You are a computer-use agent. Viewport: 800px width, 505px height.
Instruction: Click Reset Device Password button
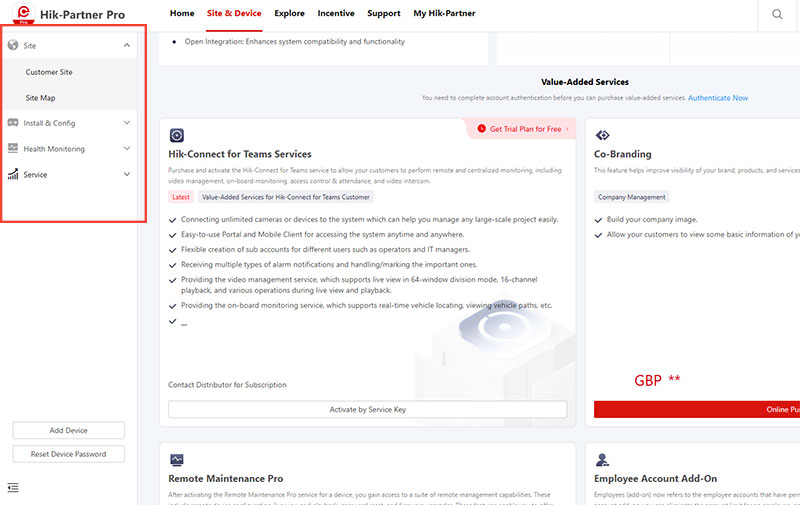pos(68,454)
